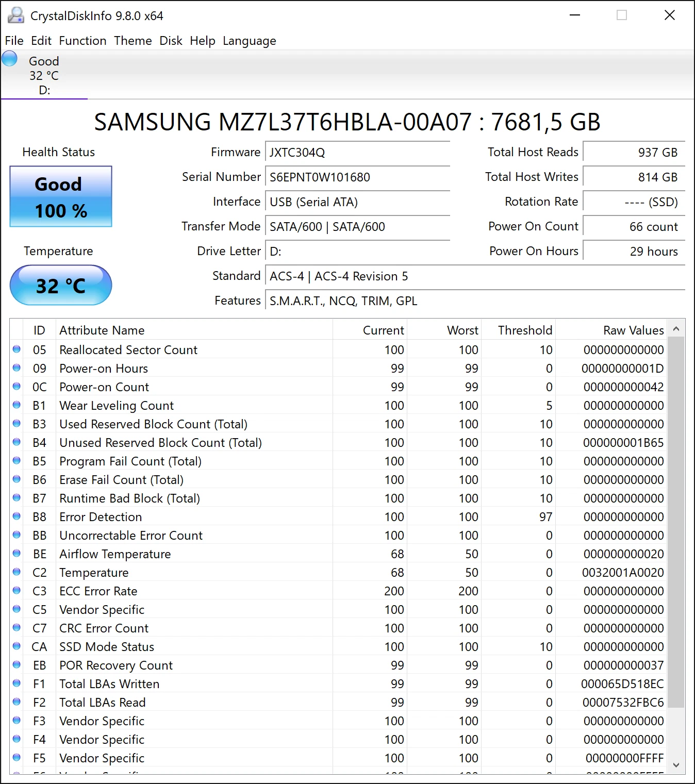Screen dimensions: 695x784
Task: Click the Standard field ACS-4 Revision 5
Action: (475, 276)
